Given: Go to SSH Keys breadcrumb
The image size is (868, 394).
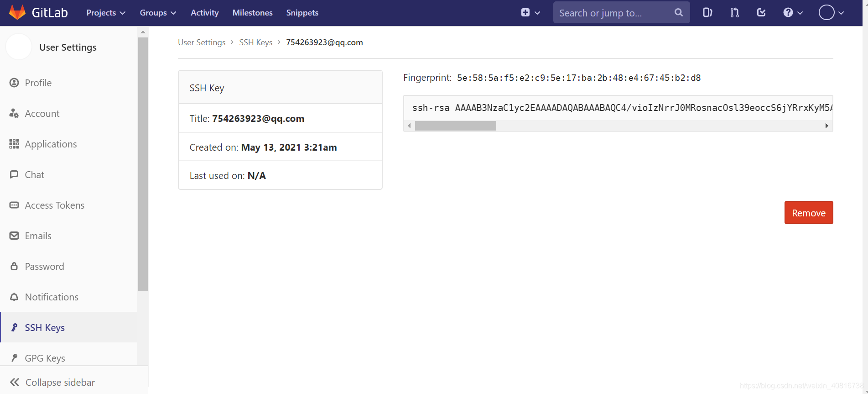Looking at the screenshot, I should click(x=255, y=42).
